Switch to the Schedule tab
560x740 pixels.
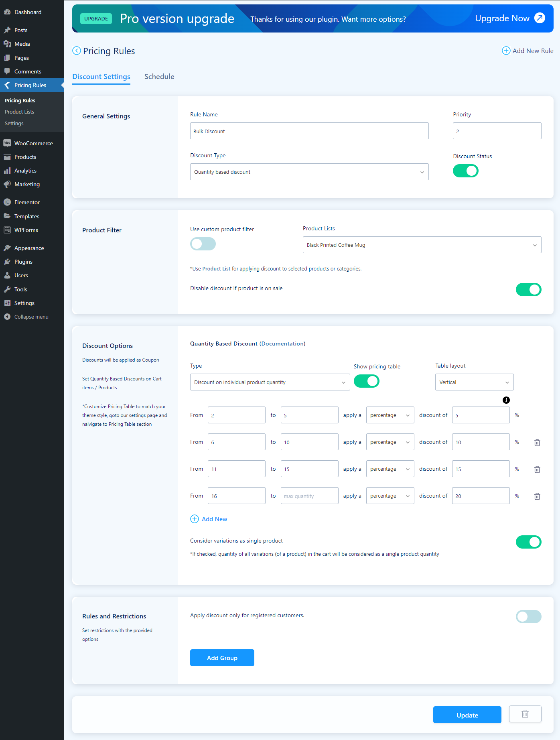point(159,77)
